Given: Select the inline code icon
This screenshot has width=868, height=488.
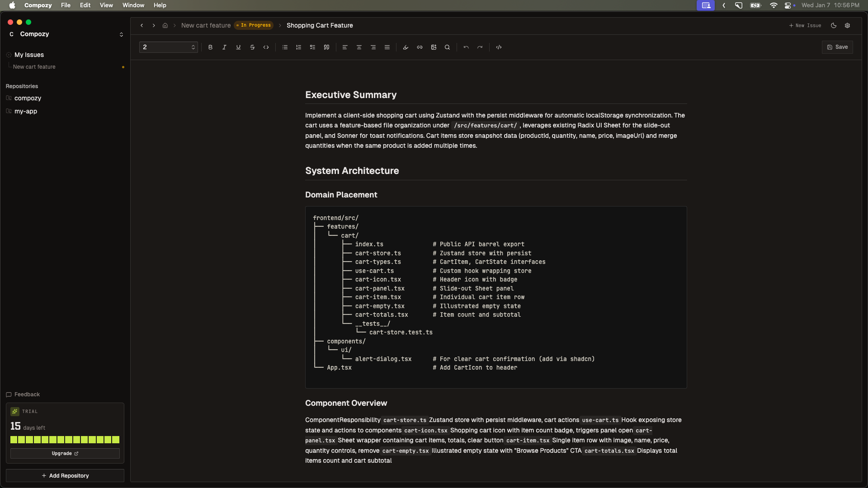Looking at the screenshot, I should (266, 47).
